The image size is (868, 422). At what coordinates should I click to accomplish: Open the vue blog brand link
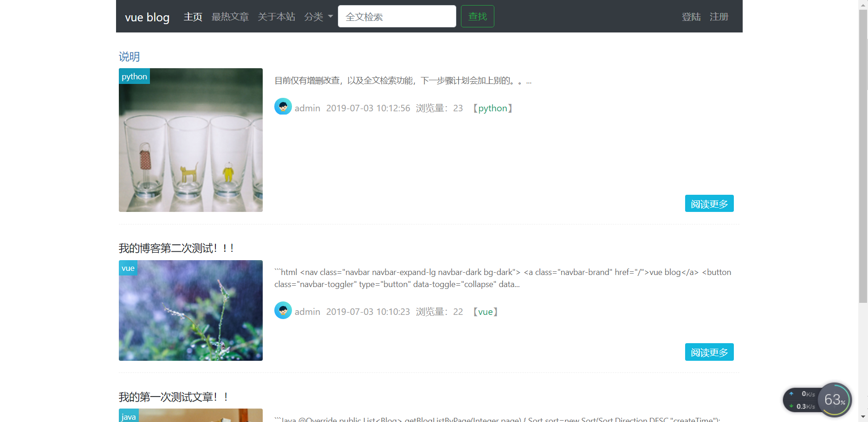click(x=147, y=17)
